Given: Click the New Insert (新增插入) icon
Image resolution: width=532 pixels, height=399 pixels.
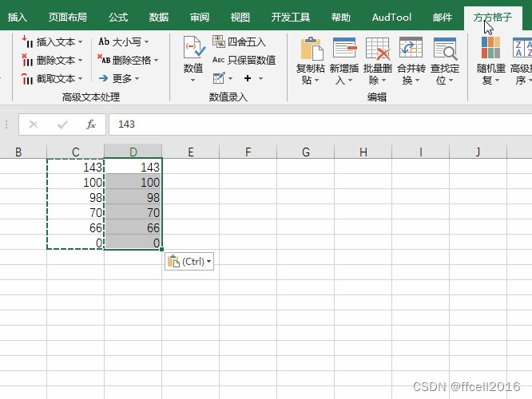Looking at the screenshot, I should 344,48.
